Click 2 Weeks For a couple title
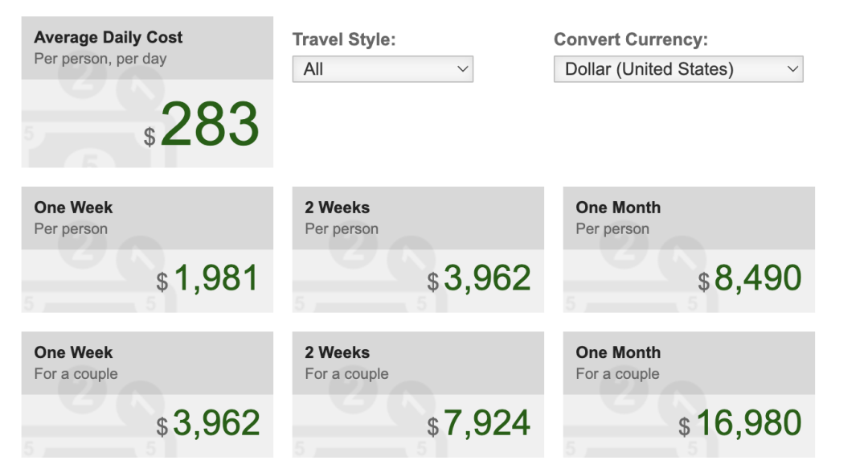The height and width of the screenshot is (469, 868). (337, 352)
